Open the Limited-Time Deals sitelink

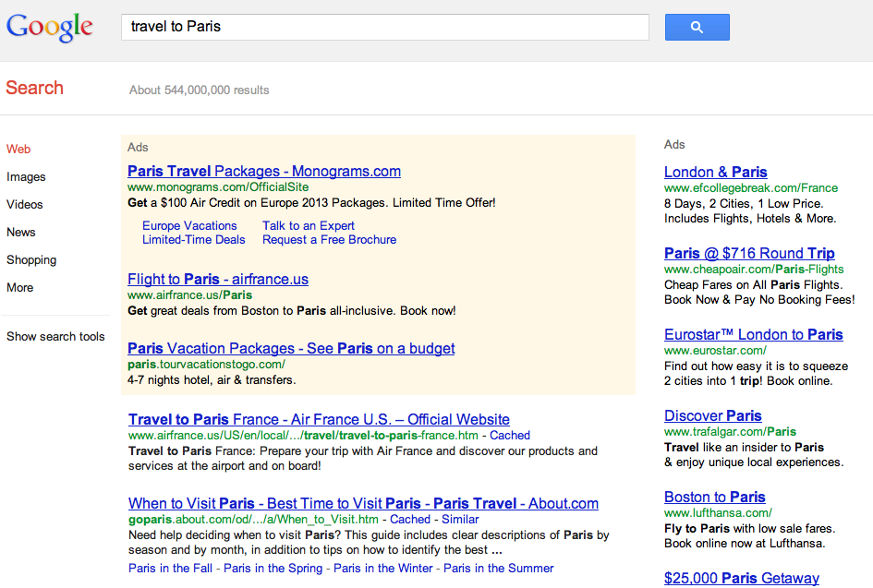click(194, 240)
